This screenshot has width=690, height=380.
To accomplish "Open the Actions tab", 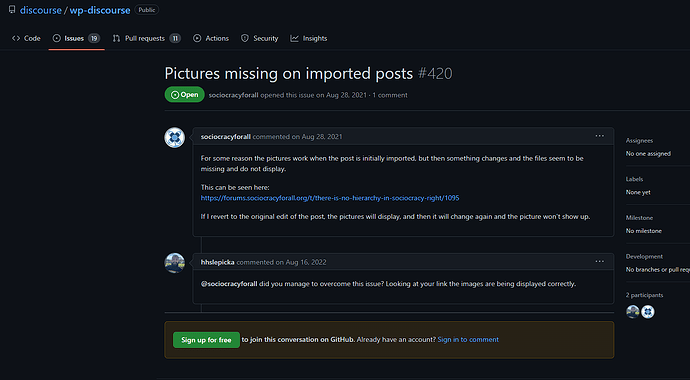I will click(211, 38).
